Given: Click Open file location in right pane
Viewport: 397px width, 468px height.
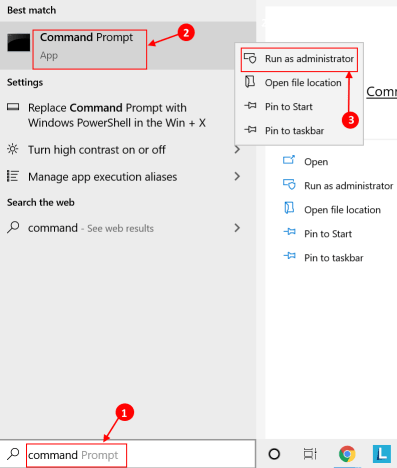Looking at the screenshot, I should pyautogui.click(x=342, y=210).
